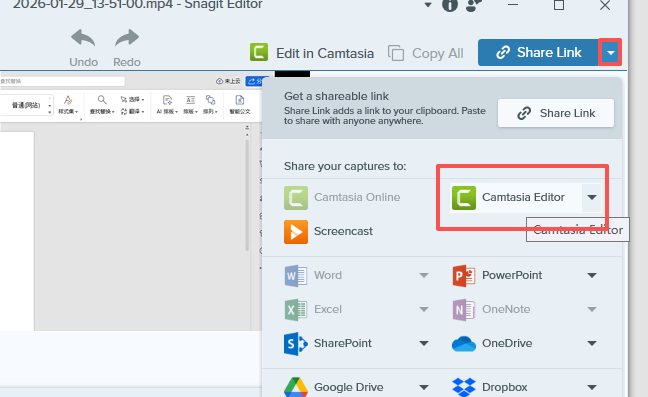Click the 未上云 cloud status icon
Screen dimensions: 648x397
click(228, 81)
